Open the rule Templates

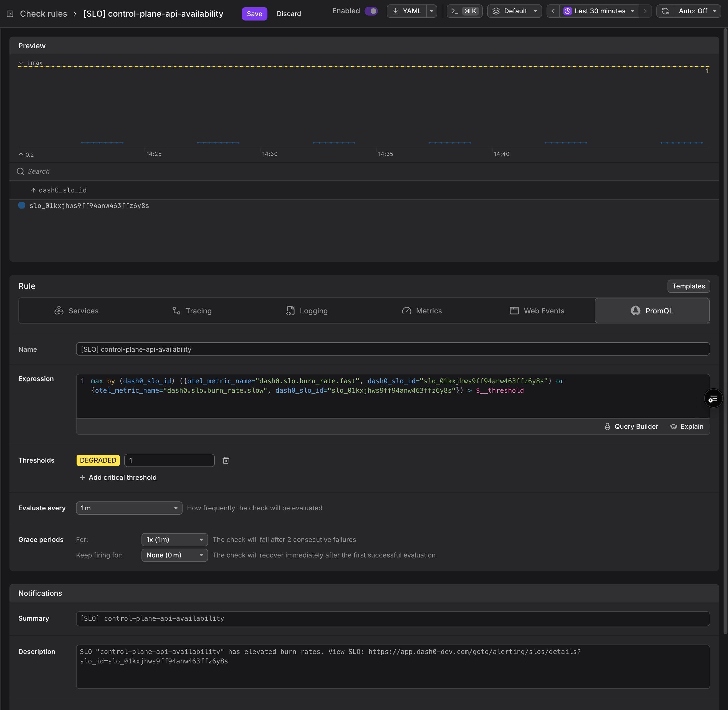click(689, 286)
